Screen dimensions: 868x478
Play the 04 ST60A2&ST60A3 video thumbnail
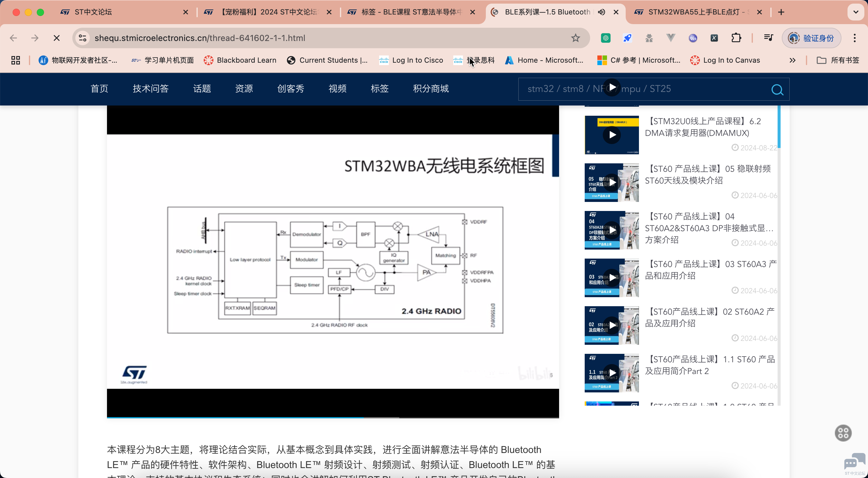pyautogui.click(x=612, y=230)
